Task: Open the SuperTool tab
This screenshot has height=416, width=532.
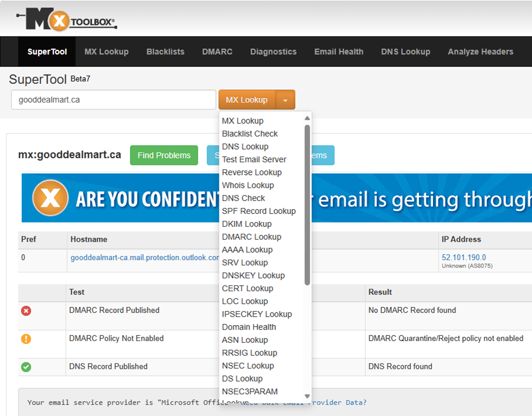Action: (47, 52)
